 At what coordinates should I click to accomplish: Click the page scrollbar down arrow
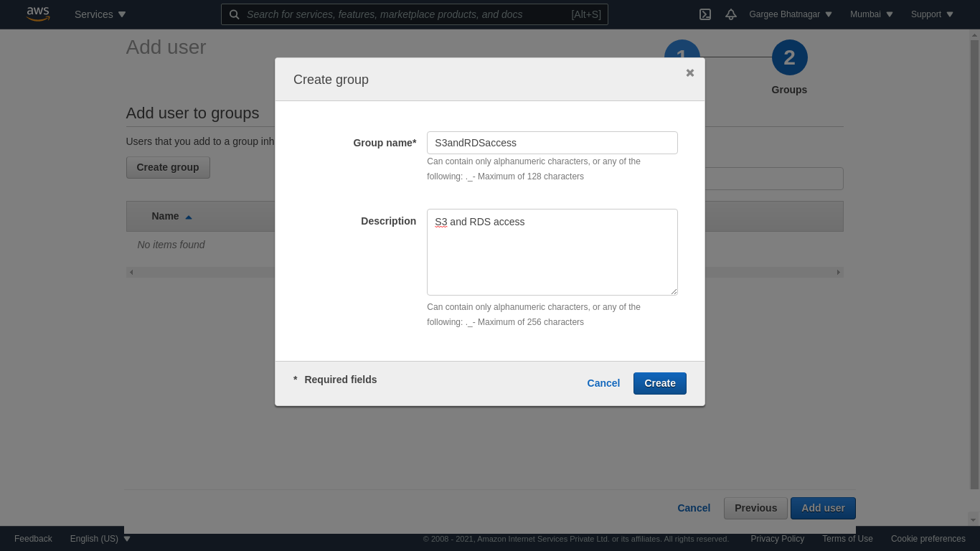[x=974, y=519]
